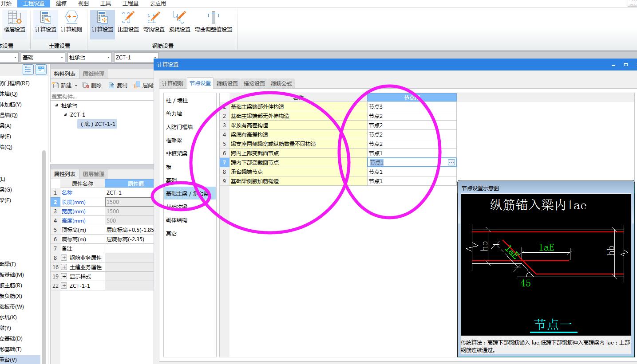Switch to the 视图 ribbon tab
The width and height of the screenshot is (637, 364).
(x=83, y=3)
